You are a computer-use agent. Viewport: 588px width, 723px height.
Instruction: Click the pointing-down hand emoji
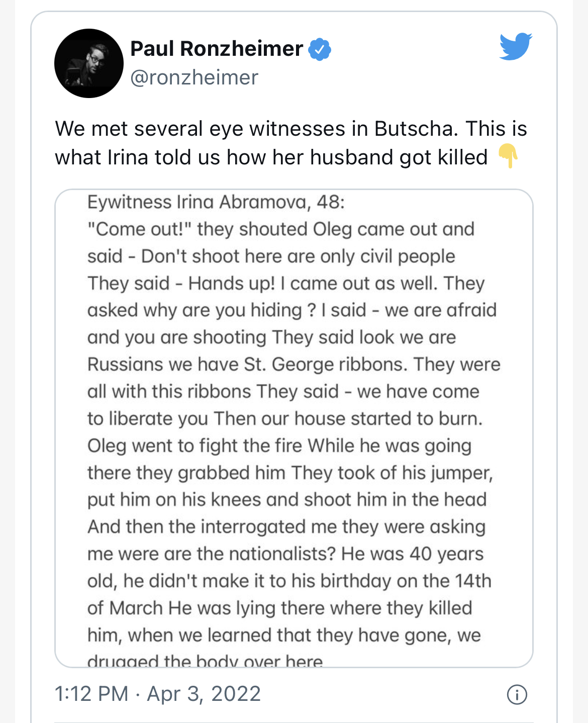pos(508,156)
